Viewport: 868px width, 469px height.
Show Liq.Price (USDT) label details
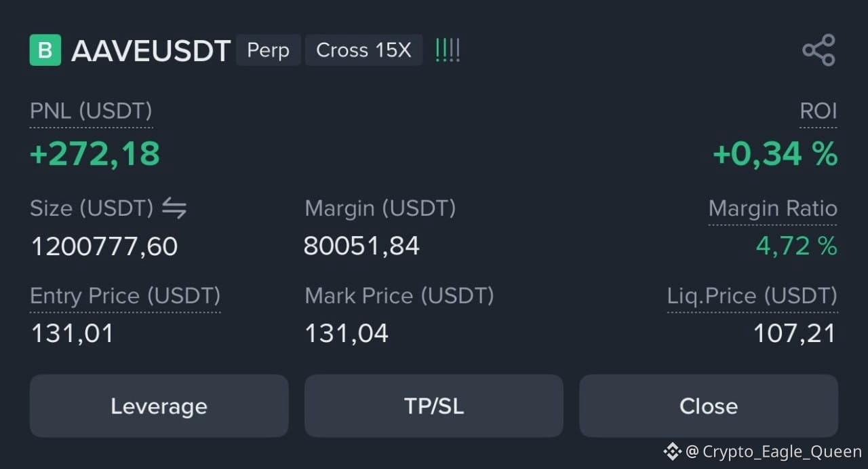753,296
